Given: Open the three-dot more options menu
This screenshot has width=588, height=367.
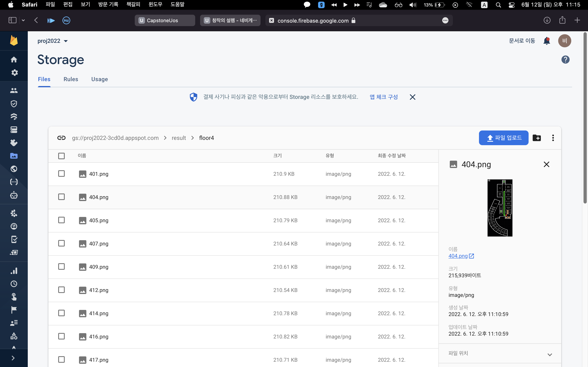Looking at the screenshot, I should pyautogui.click(x=553, y=138).
